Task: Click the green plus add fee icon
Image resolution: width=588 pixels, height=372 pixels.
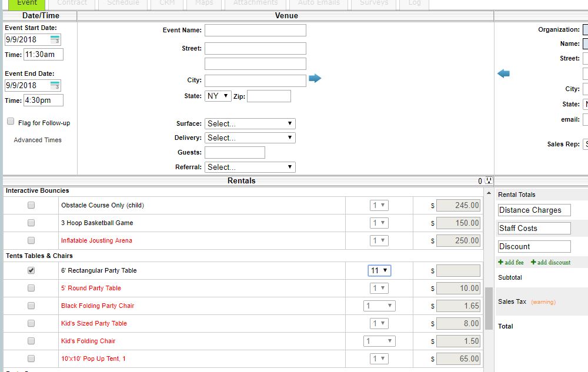Action: (501, 262)
